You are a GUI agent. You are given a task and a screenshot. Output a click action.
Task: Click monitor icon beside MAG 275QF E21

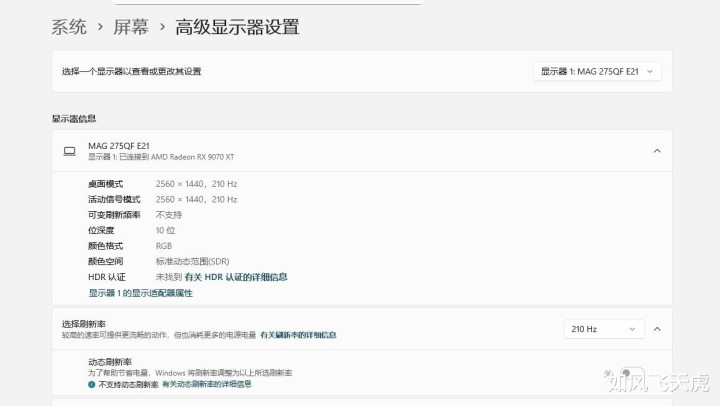pos(69,151)
